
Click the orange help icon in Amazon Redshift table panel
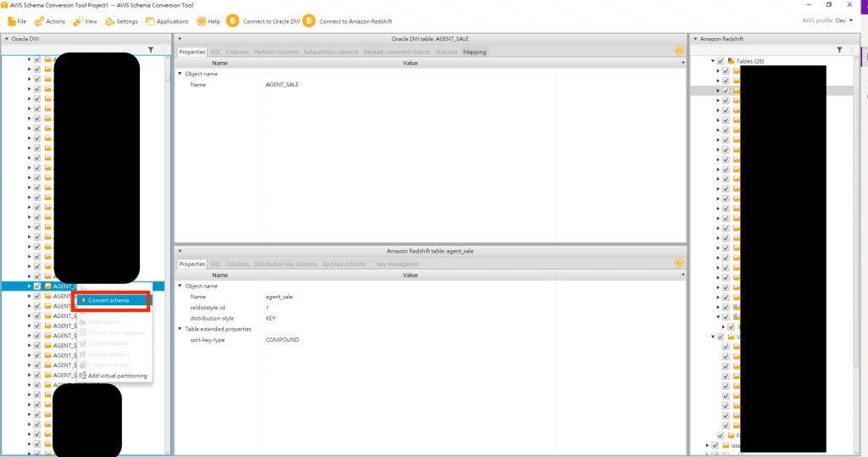(679, 263)
